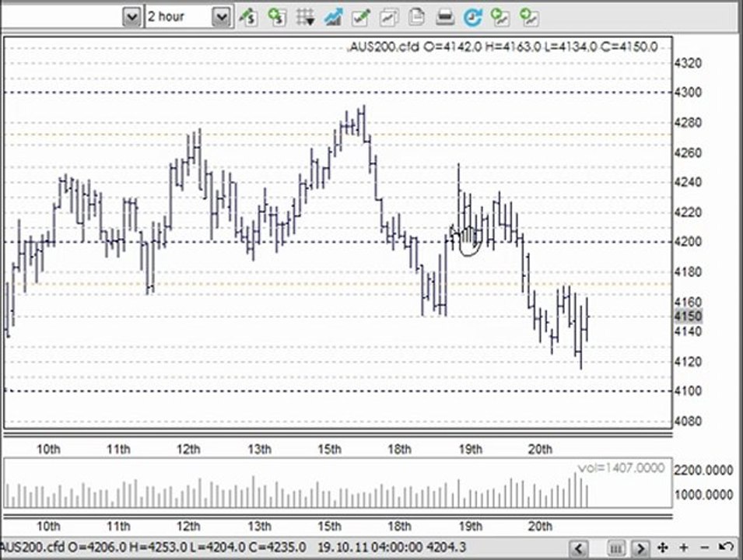Click the scroll chart right arrow button
The height and width of the screenshot is (560, 743).
[x=640, y=548]
